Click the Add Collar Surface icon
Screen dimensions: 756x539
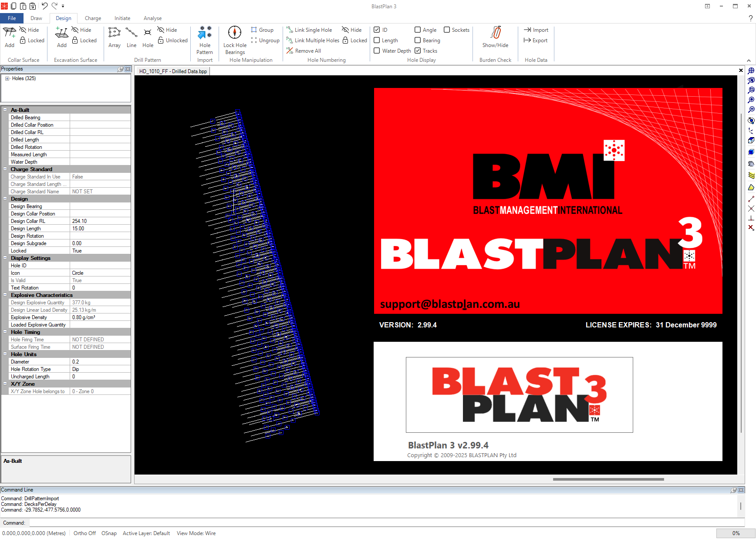pos(10,33)
